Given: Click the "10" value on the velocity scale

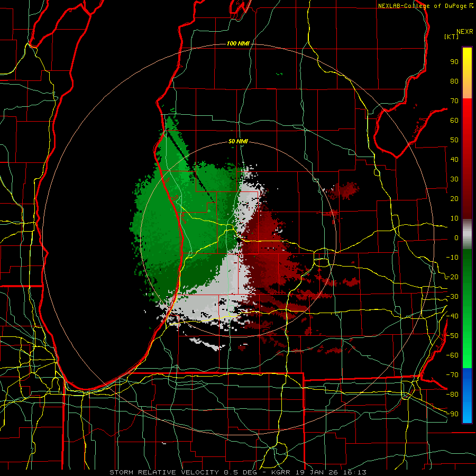Looking at the screenshot, I should click(454, 218).
